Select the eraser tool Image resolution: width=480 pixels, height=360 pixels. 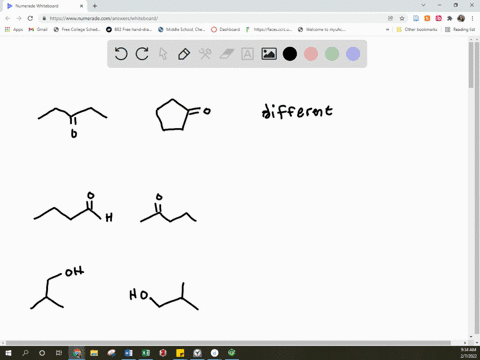coord(227,54)
